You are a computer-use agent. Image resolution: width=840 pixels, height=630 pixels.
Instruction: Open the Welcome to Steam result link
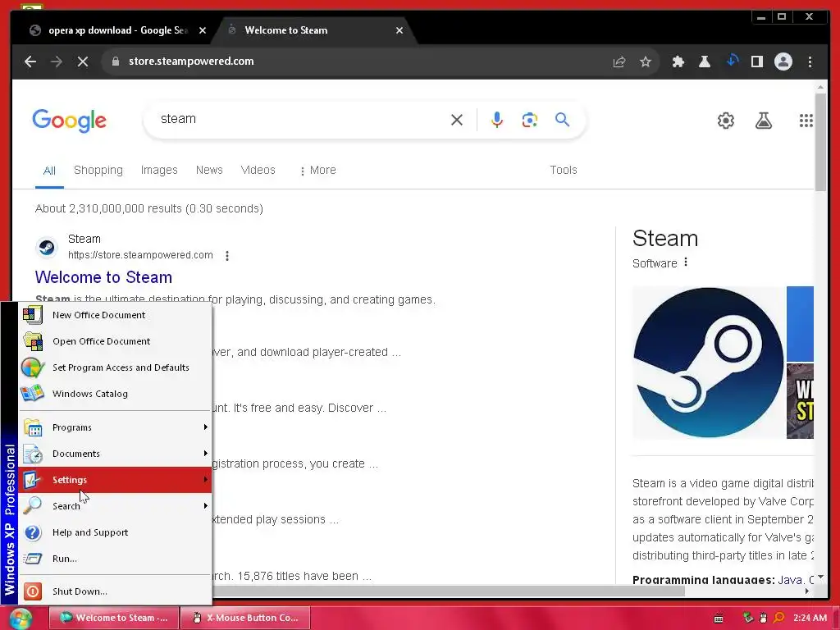pos(103,277)
